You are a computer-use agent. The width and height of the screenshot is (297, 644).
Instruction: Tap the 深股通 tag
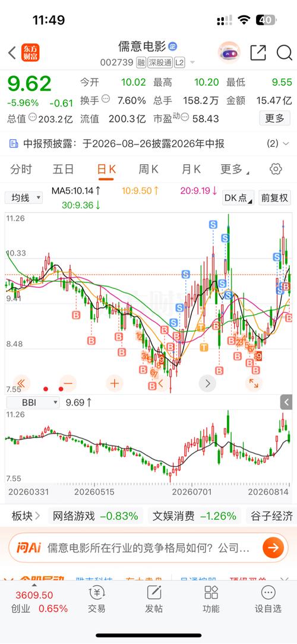click(160, 62)
